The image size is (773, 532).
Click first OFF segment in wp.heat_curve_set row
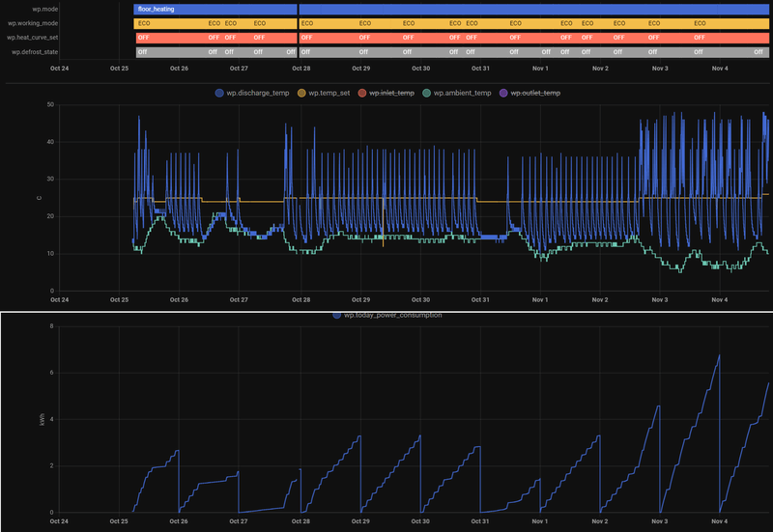point(172,38)
